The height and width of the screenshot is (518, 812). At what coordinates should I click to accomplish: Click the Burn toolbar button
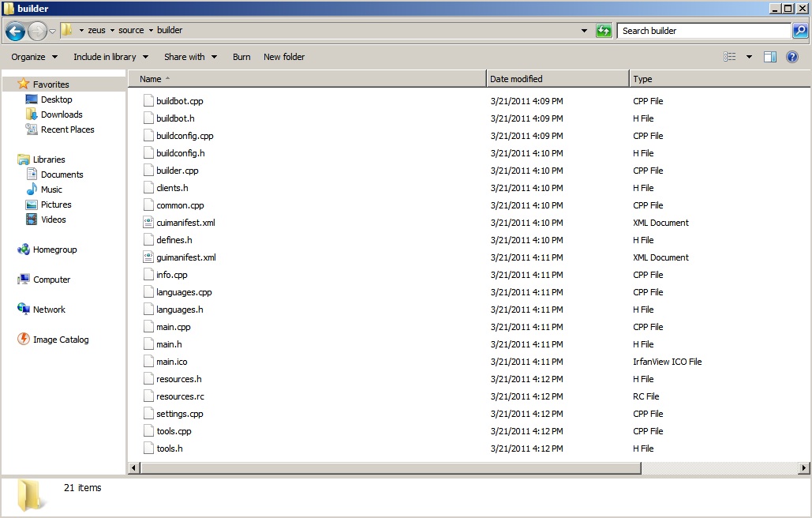241,57
